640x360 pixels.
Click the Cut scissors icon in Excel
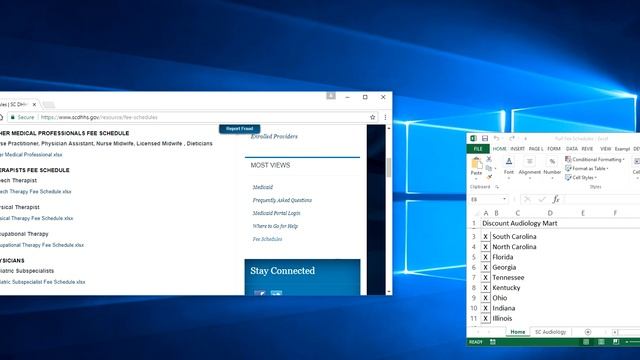489,159
